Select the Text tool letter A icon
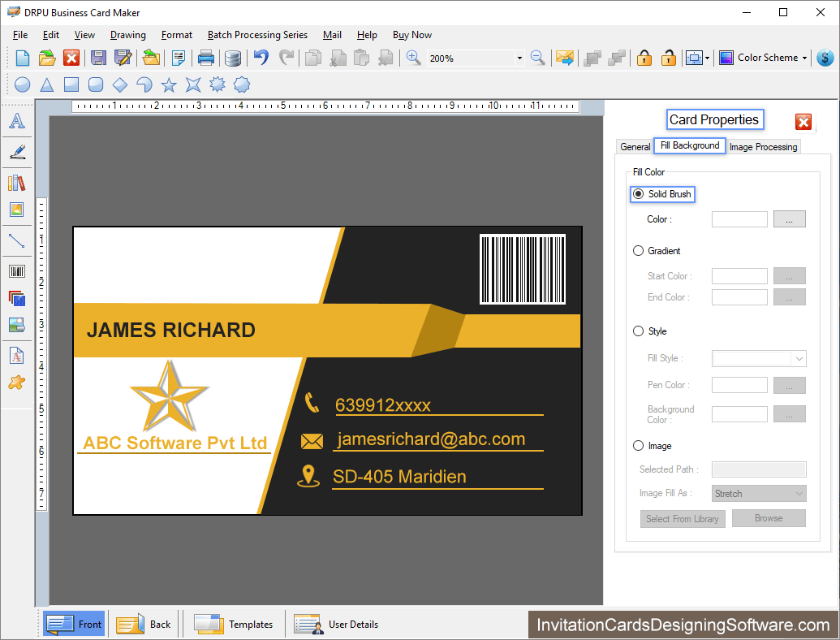This screenshot has height=640, width=840. pos(17,121)
